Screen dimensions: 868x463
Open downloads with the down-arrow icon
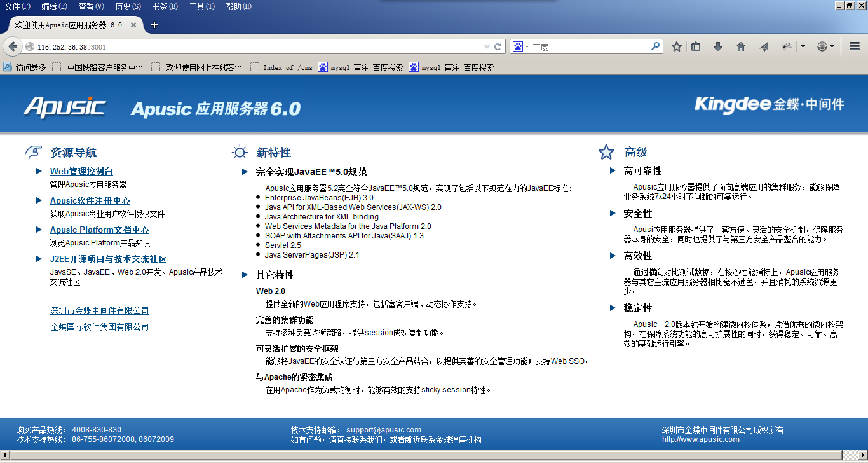718,46
